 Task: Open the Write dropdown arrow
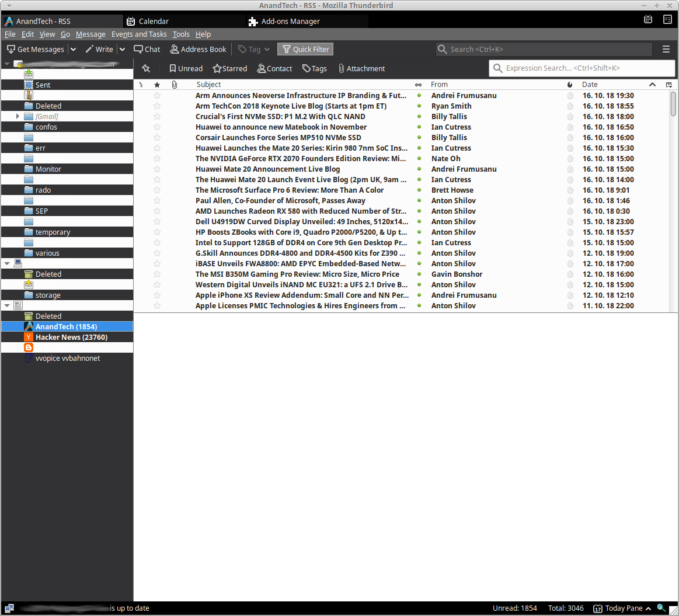pyautogui.click(x=122, y=50)
